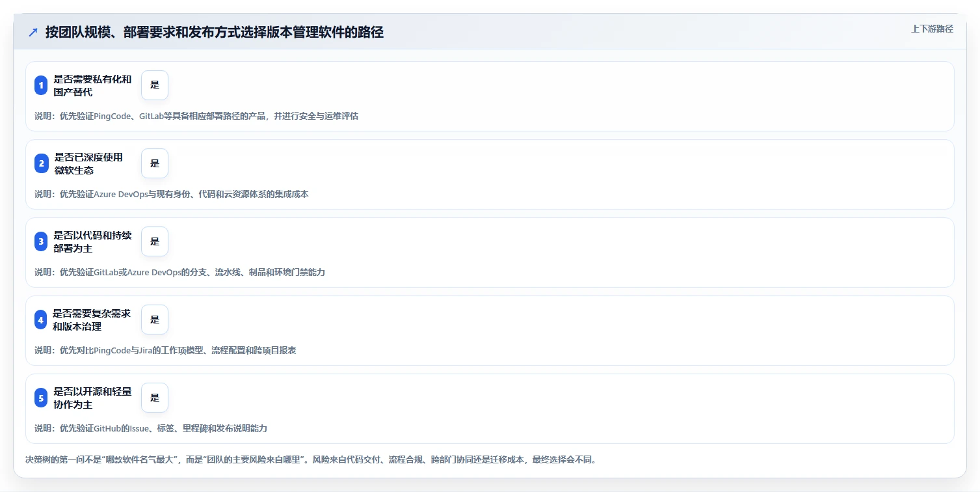980x492 pixels.
Task: Click the question 是否以代码和持续部署为主
Action: tap(92, 241)
